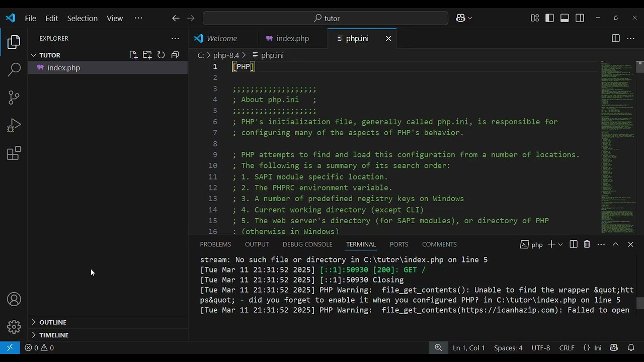This screenshot has width=644, height=362.
Task: Click the New Folder icon in TUTOR
Action: [147, 55]
